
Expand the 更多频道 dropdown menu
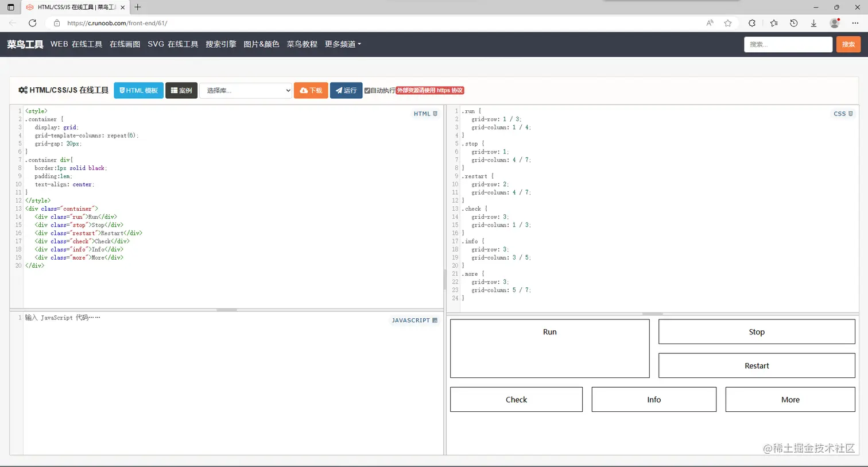[343, 44]
